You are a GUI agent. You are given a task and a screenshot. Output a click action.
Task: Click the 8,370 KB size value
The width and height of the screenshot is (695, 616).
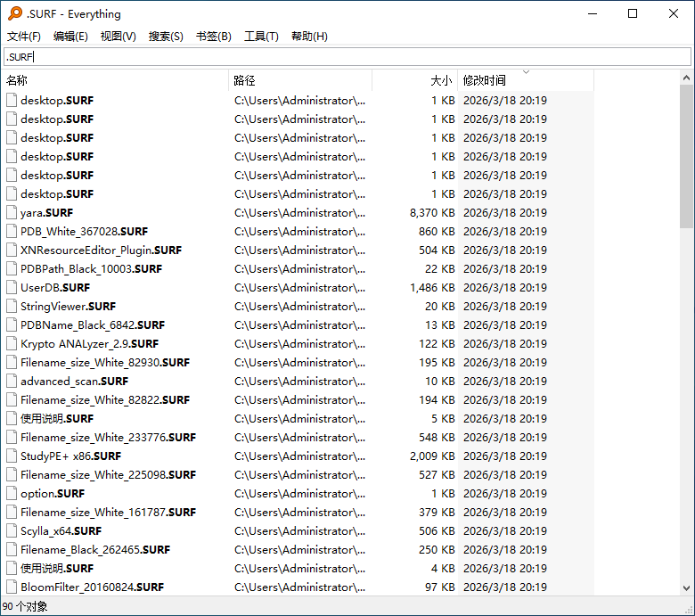pyautogui.click(x=432, y=213)
